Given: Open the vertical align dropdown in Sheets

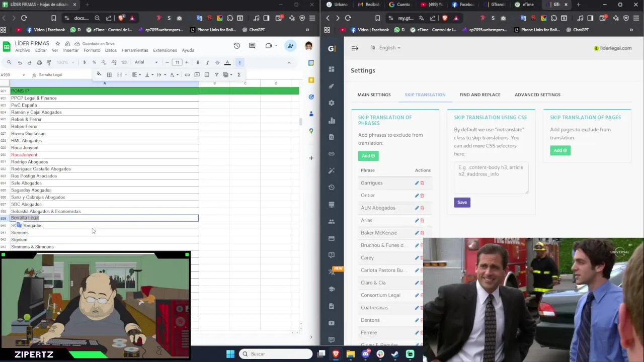Looking at the screenshot, I should (148, 75).
